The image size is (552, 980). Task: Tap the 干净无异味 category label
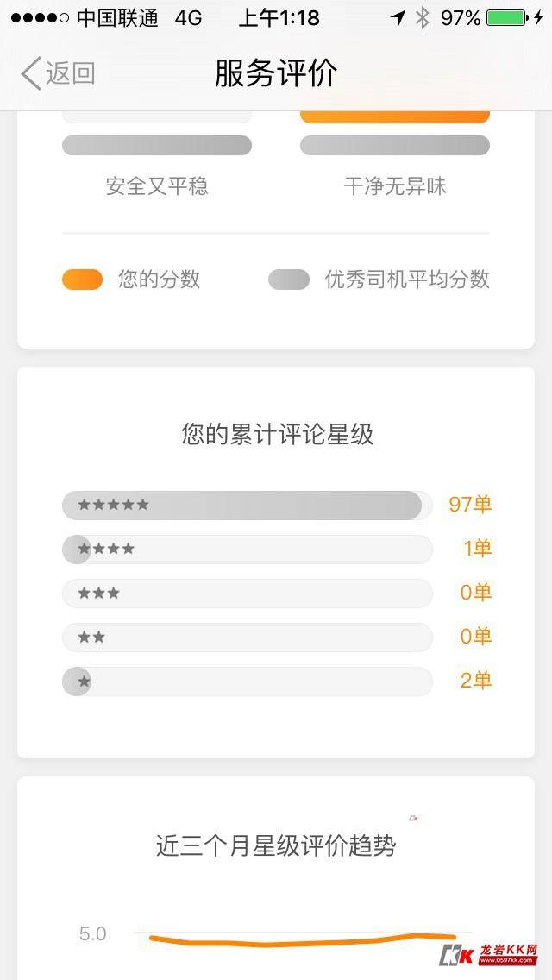pyautogui.click(x=395, y=186)
